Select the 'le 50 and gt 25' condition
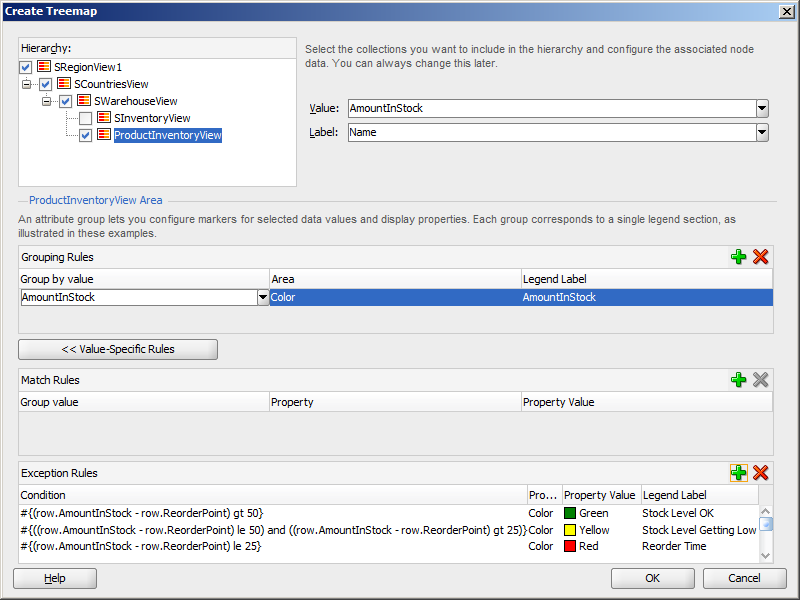 tap(273, 530)
